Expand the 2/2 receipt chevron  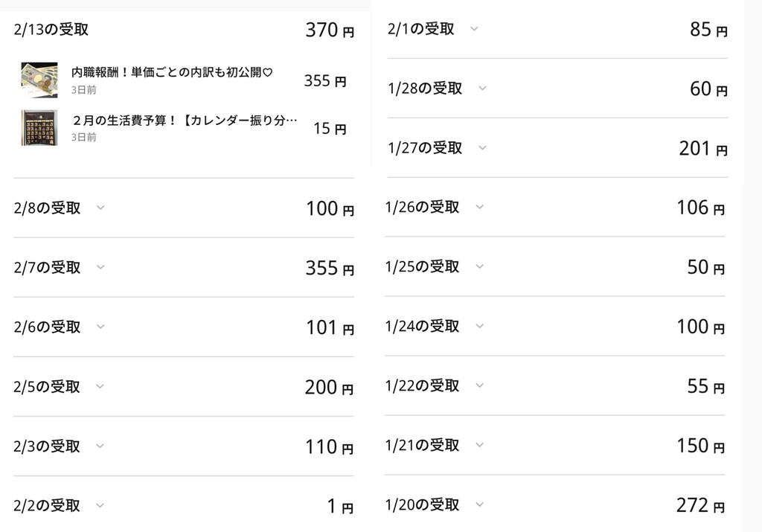100,505
